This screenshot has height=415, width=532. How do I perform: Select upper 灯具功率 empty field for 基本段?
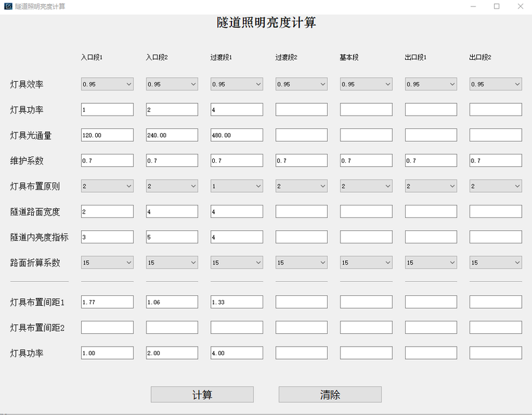tap(366, 110)
